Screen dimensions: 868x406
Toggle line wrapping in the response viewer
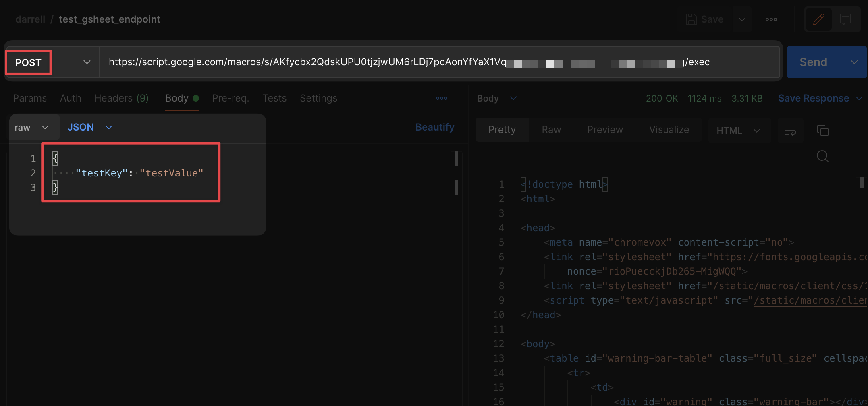(790, 130)
